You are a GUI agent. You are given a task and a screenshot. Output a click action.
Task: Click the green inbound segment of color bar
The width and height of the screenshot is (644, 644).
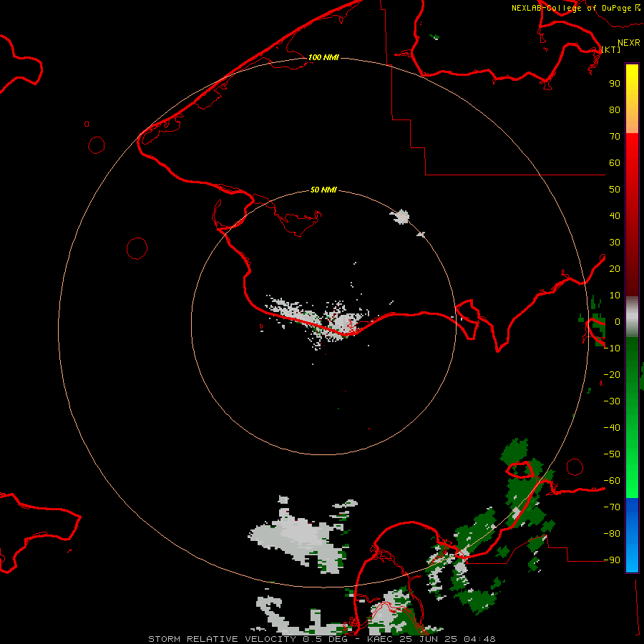(x=632, y=417)
